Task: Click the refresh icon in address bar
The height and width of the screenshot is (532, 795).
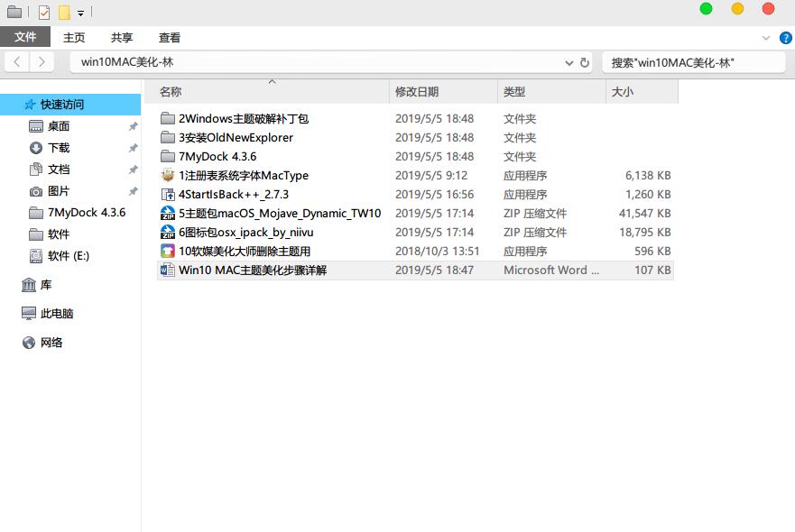Action: point(584,62)
